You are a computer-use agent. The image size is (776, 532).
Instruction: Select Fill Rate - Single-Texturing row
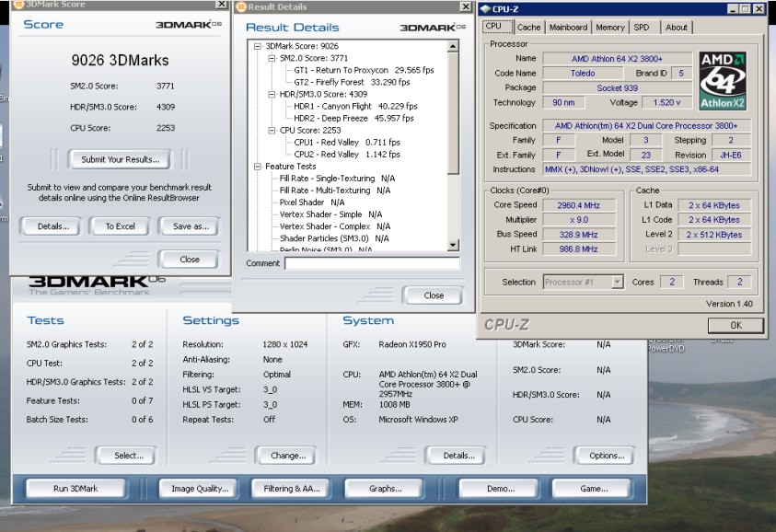[x=337, y=179]
